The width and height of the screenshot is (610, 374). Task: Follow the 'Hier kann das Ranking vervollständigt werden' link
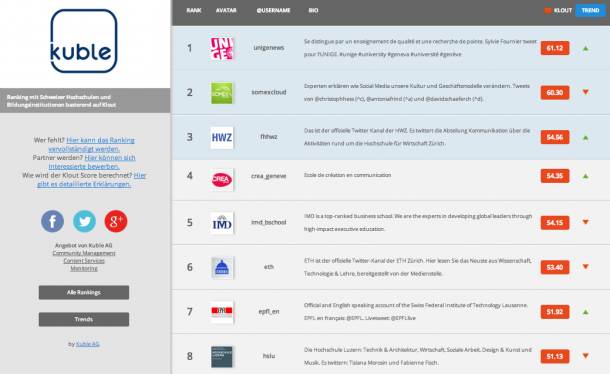click(92, 144)
